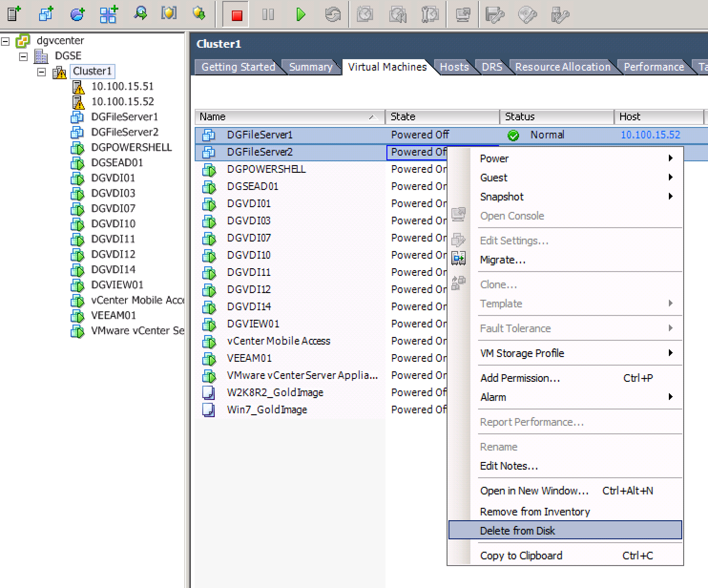This screenshot has height=588, width=708.
Task: Click the W2K8R2_GoldImage template icon
Action: (x=209, y=393)
